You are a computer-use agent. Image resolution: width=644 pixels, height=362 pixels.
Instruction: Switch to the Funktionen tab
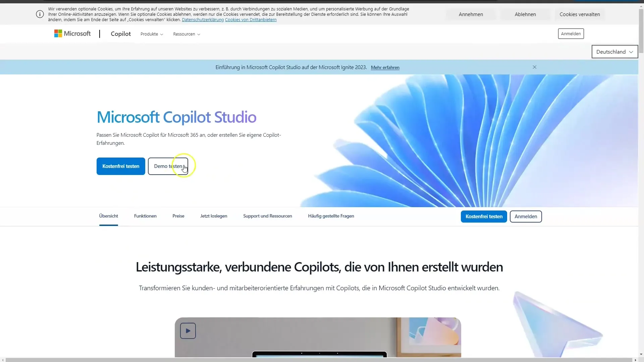tap(145, 216)
